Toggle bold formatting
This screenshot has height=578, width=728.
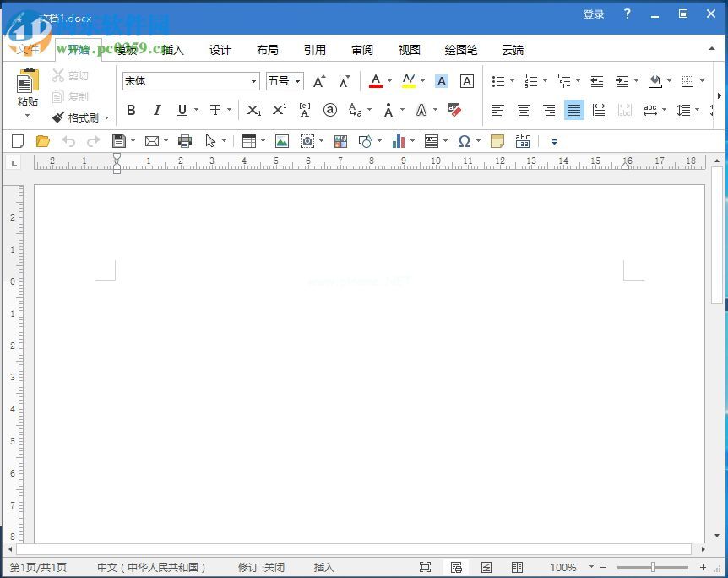pyautogui.click(x=131, y=110)
